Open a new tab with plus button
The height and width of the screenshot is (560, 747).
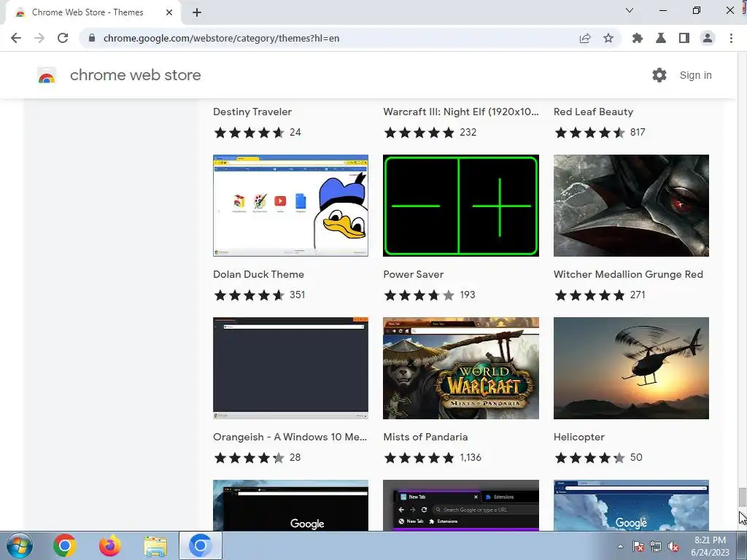coord(197,12)
